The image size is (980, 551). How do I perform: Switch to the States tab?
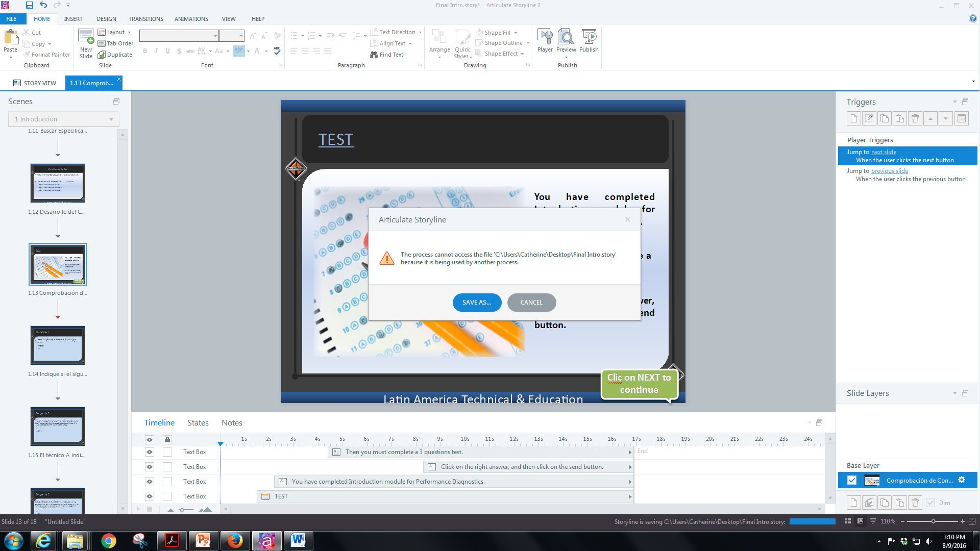(198, 423)
